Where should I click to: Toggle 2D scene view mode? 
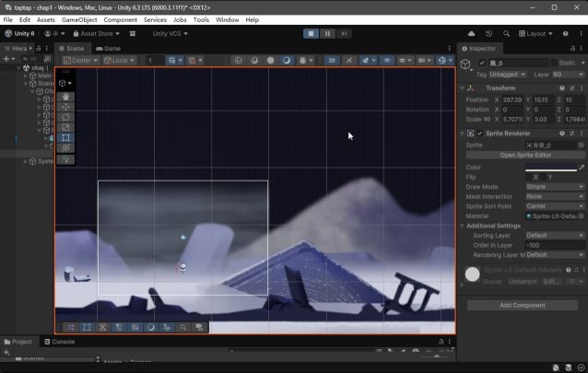pyautogui.click(x=332, y=61)
